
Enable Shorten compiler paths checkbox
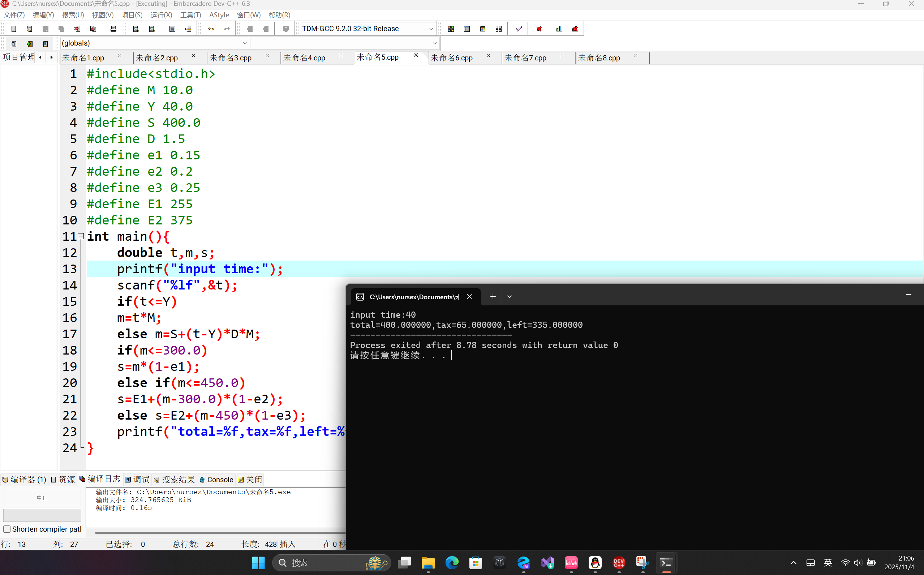7,529
